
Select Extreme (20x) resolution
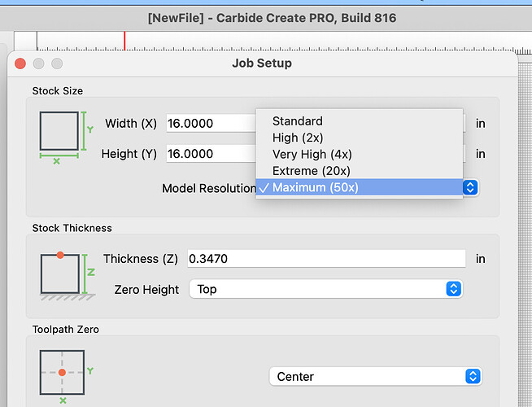pos(360,171)
